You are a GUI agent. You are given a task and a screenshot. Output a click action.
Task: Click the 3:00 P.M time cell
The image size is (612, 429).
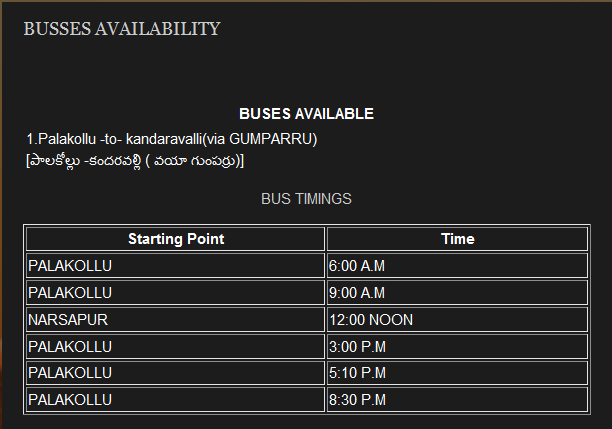click(x=457, y=346)
